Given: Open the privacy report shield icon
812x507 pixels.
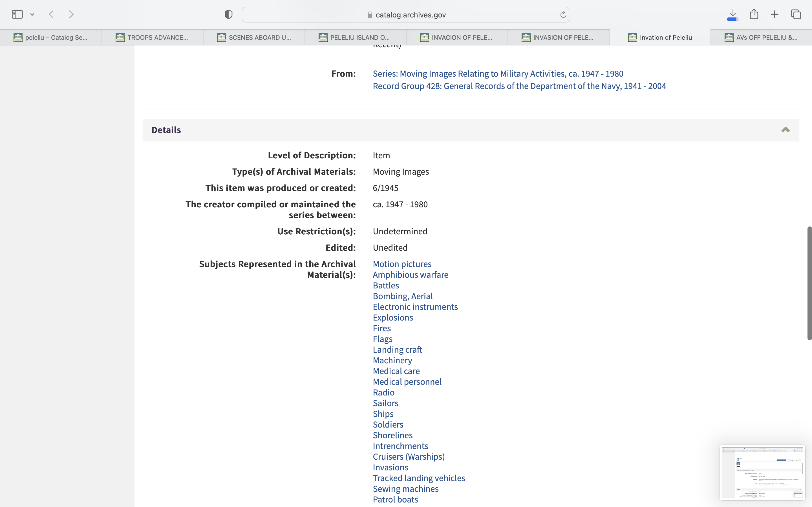Looking at the screenshot, I should (228, 14).
